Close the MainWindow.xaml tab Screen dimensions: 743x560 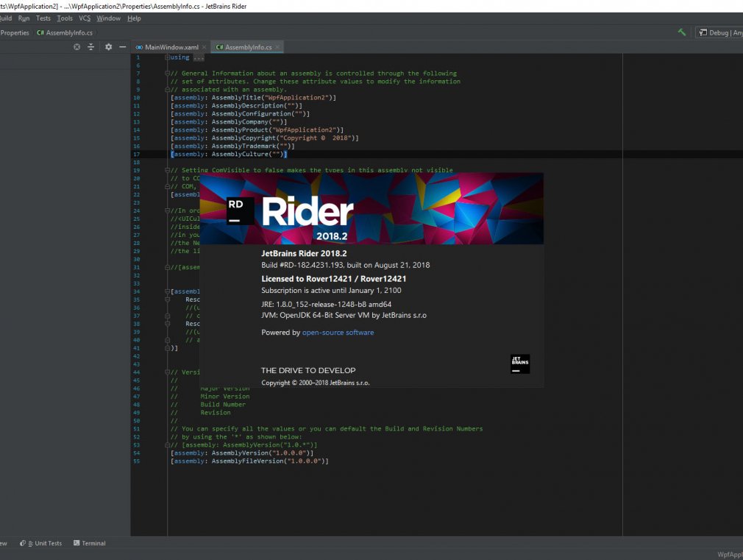[x=205, y=47]
